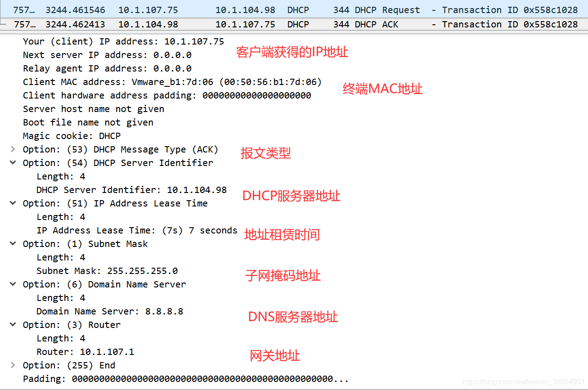Select Length: 4 under Domain Name Server

pos(61,298)
